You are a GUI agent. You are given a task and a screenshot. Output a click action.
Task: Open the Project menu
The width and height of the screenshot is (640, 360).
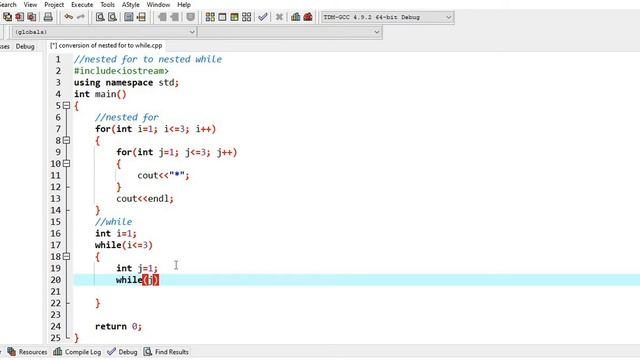point(54,4)
